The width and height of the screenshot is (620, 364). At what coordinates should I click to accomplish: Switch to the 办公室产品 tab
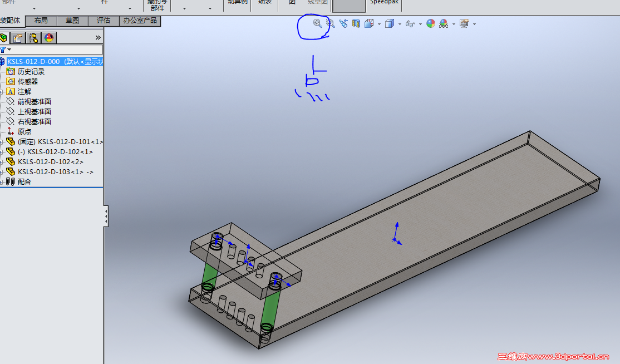tap(140, 21)
